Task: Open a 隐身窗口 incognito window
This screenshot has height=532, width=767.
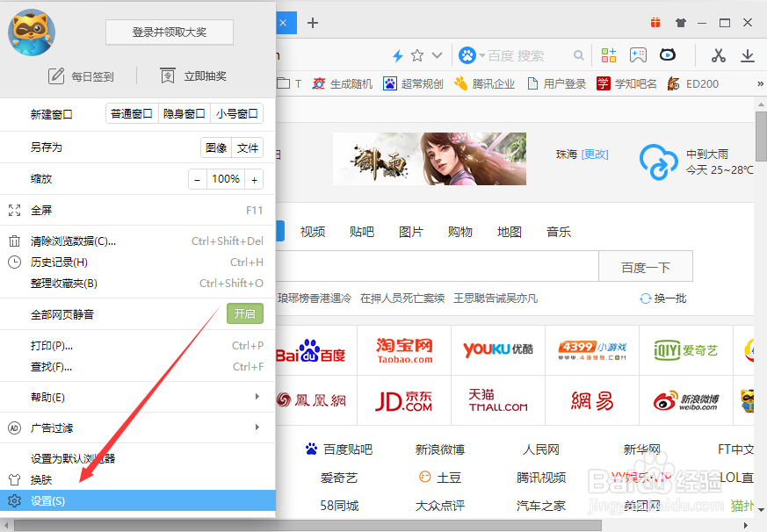Action: 186,112
